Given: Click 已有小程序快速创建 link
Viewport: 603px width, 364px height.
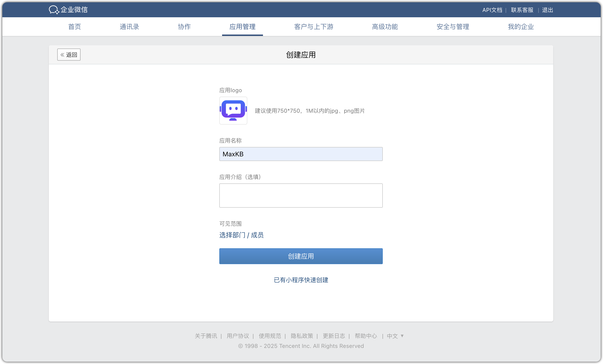Looking at the screenshot, I should [x=301, y=280].
